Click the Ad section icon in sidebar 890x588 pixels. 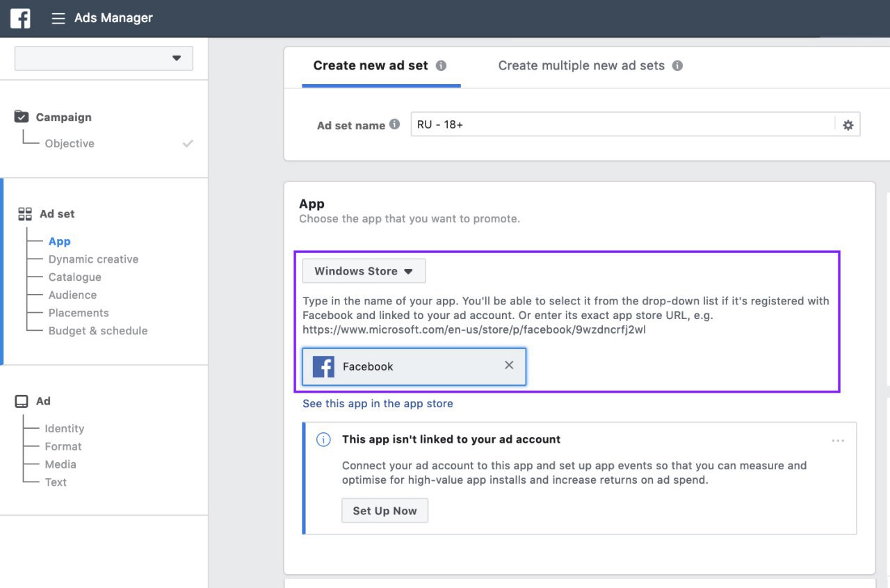[22, 401]
